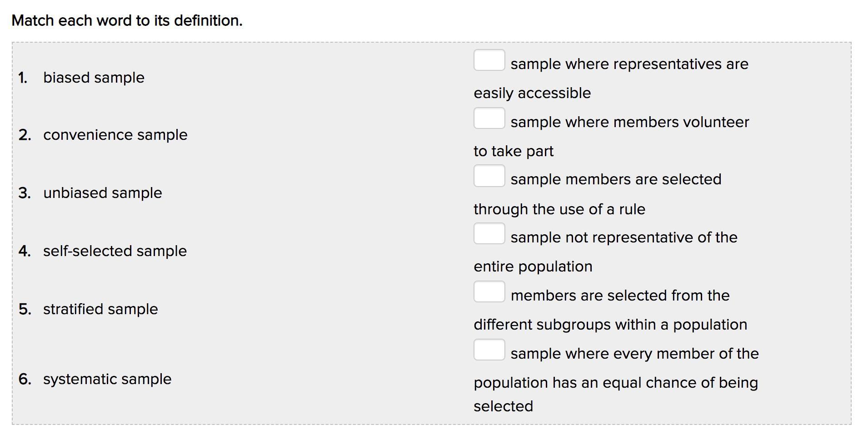Select the 'systematic sample' term

107,379
